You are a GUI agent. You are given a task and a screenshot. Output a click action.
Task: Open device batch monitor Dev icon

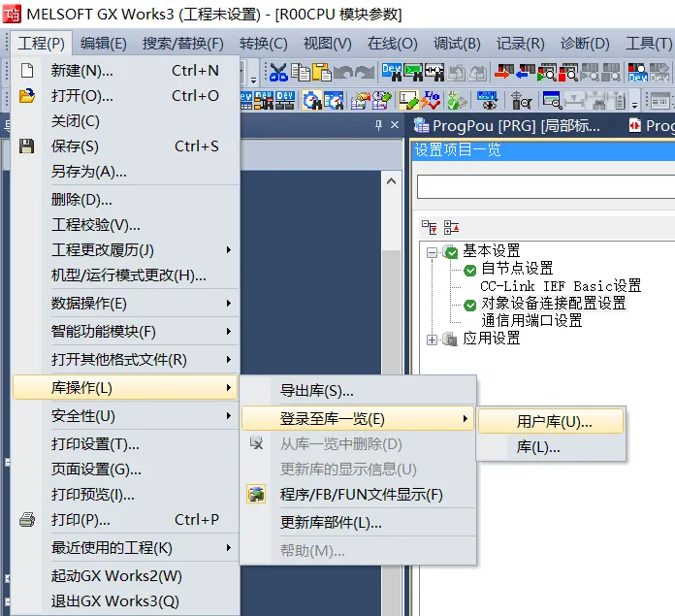(637, 72)
